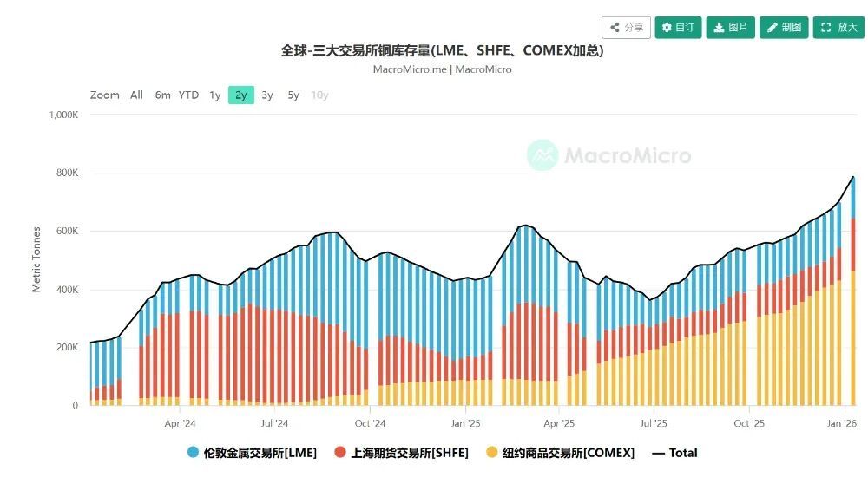Download chart image via 图片 button

tap(730, 27)
